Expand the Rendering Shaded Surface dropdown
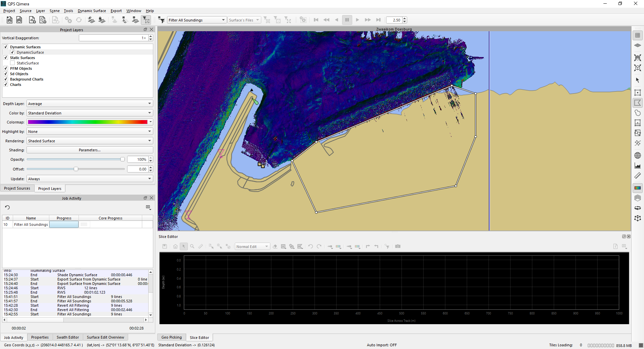 (90, 141)
